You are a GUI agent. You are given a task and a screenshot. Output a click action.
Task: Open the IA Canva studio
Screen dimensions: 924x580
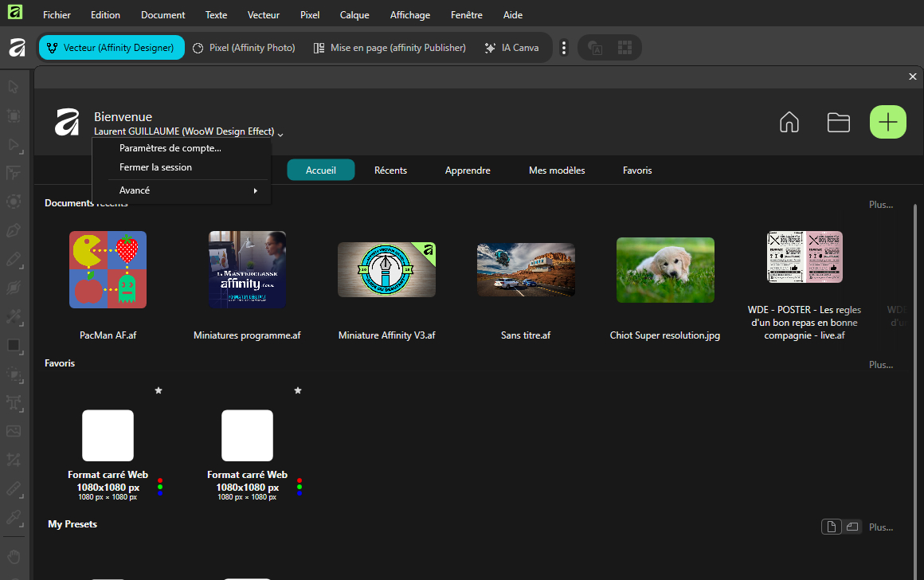click(x=511, y=48)
